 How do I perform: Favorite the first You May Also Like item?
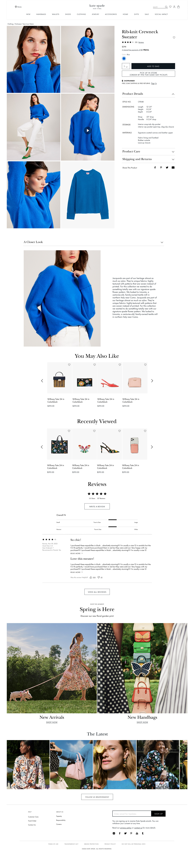tap(69, 365)
